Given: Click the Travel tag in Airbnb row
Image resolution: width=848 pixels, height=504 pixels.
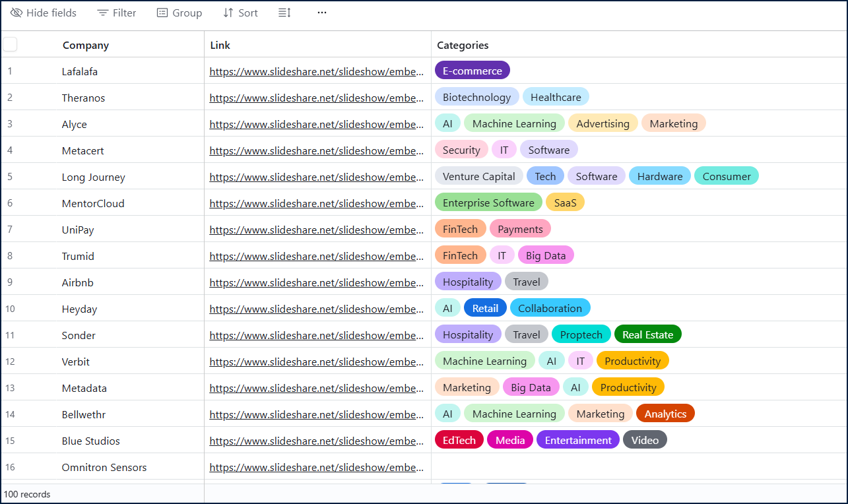Looking at the screenshot, I should click(x=527, y=282).
